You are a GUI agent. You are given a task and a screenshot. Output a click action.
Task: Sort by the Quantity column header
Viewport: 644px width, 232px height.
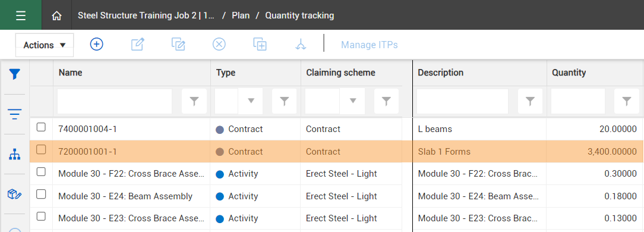pos(569,73)
